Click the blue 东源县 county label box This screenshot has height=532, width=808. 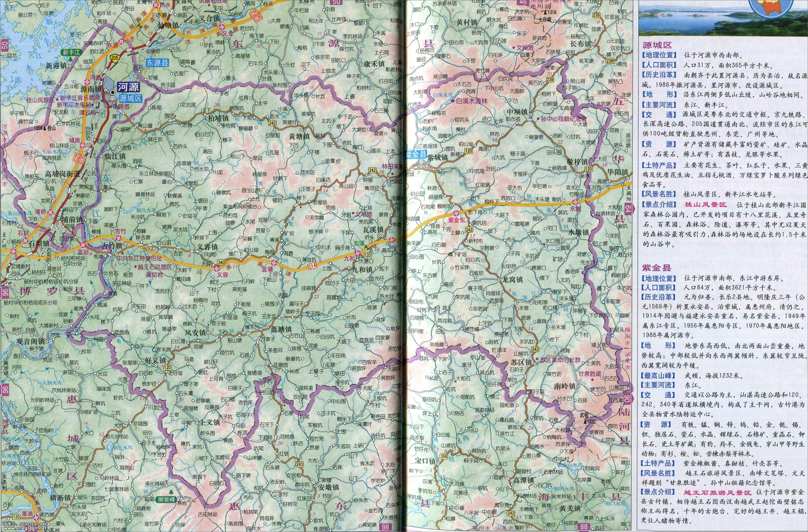coord(157,63)
